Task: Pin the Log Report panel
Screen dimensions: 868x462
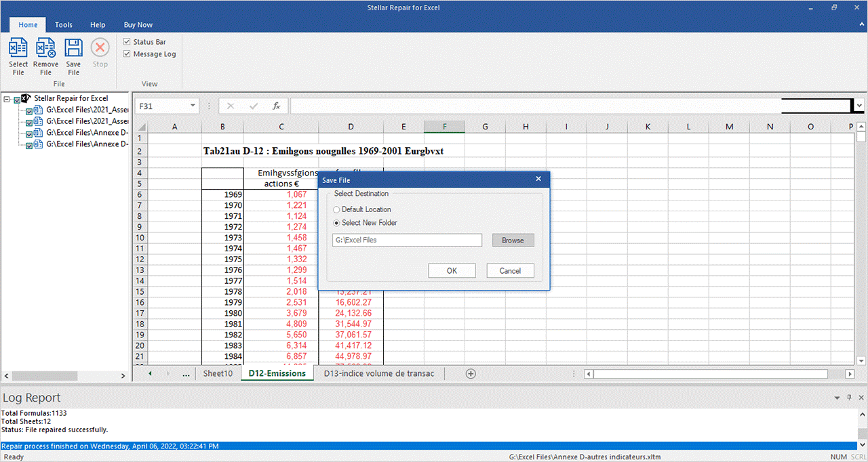Action: 849,398
